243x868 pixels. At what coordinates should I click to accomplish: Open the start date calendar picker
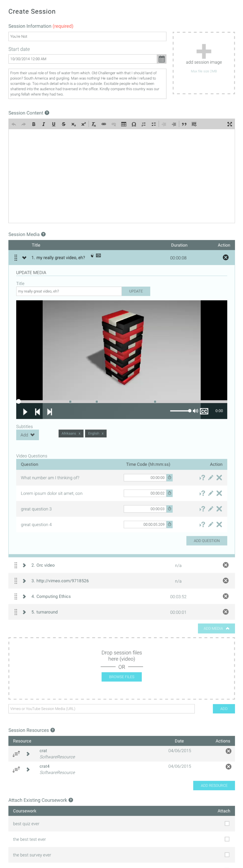tap(161, 59)
